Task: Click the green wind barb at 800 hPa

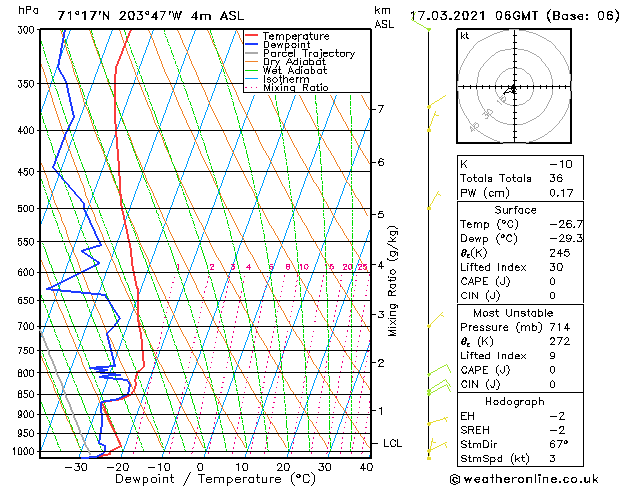Action: [x=439, y=369]
